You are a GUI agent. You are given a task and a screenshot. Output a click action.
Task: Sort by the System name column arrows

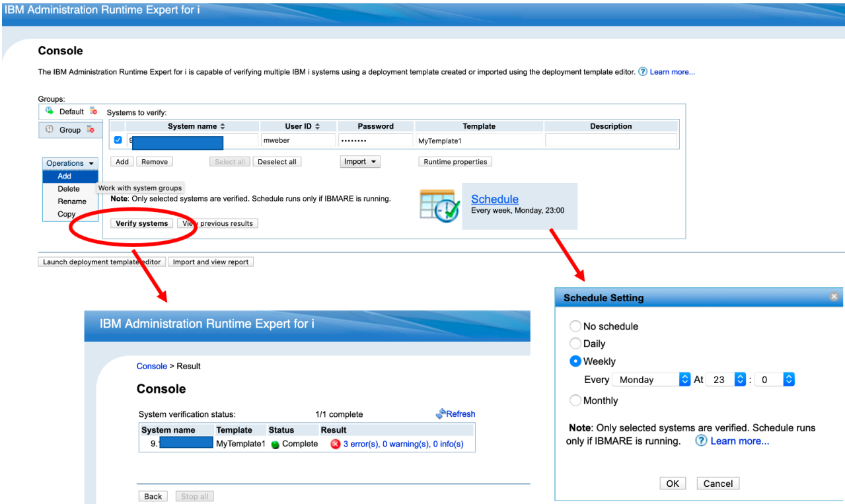click(223, 126)
